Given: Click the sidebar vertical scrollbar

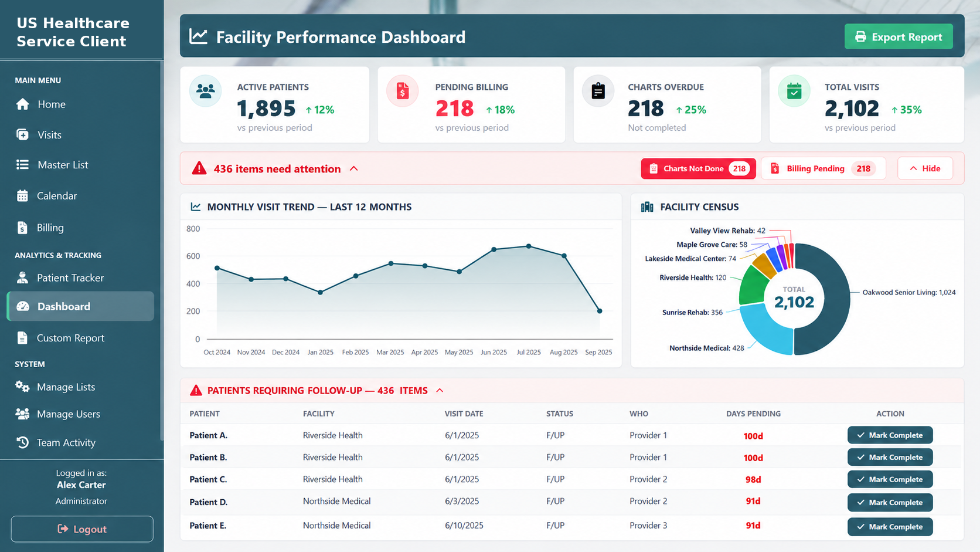Looking at the screenshot, I should pos(161,250).
